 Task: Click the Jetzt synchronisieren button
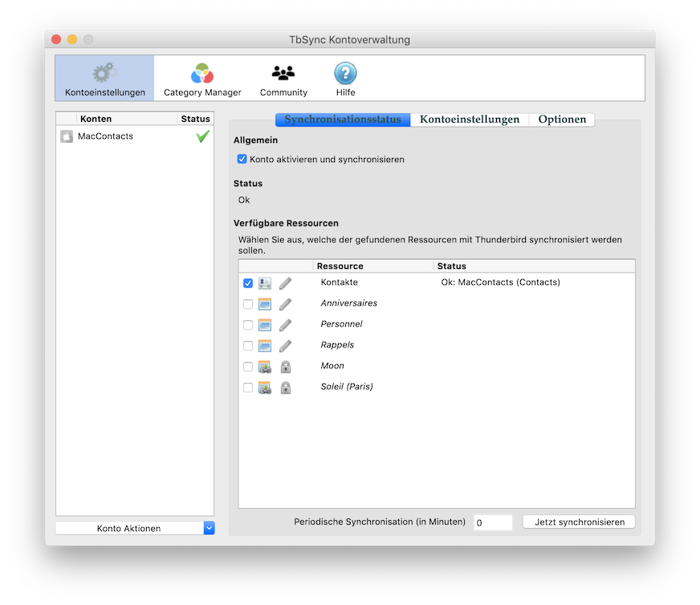point(579,522)
